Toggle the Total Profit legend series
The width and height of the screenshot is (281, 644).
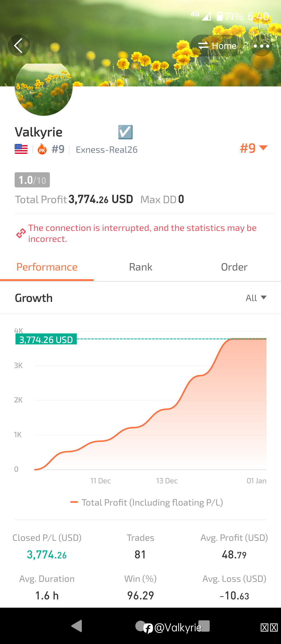click(x=147, y=503)
